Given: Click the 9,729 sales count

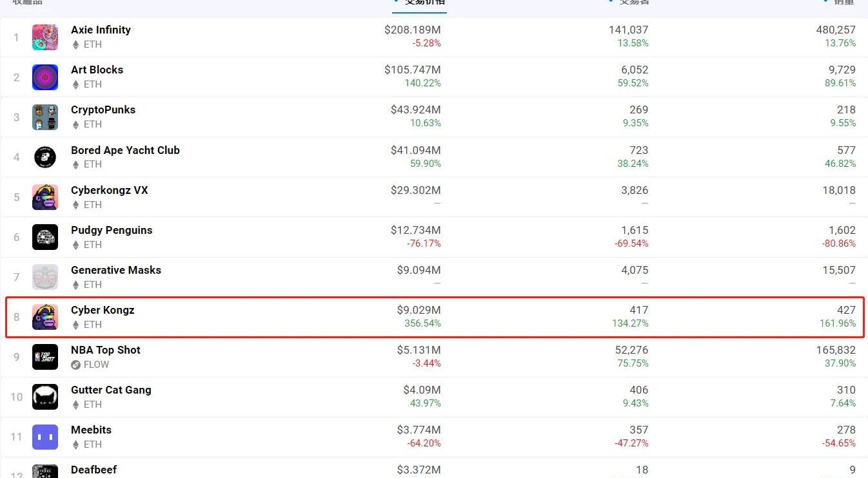Looking at the screenshot, I should [842, 70].
